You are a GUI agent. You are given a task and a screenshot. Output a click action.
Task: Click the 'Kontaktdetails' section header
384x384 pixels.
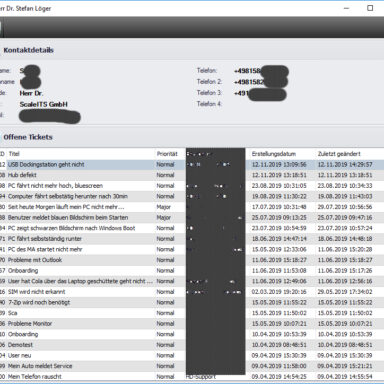(28, 50)
